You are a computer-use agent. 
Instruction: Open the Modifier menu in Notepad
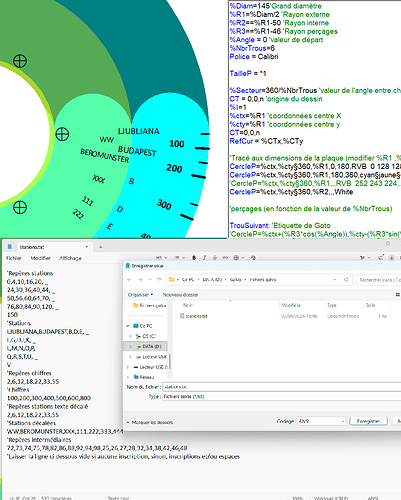40,258
